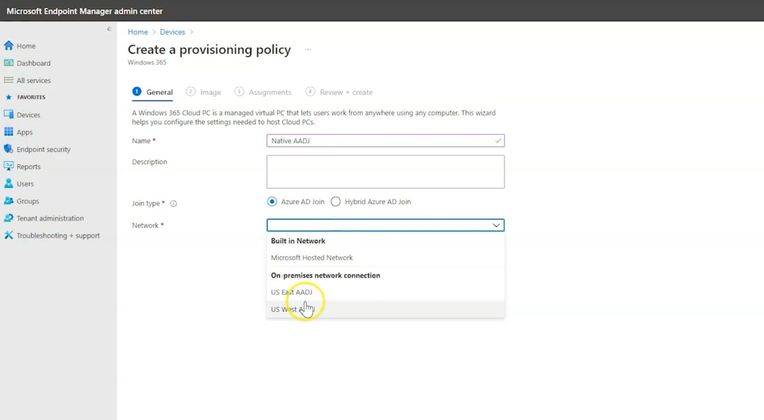
Task: Click the Troubleshooting + support wrench icon
Action: (8, 235)
